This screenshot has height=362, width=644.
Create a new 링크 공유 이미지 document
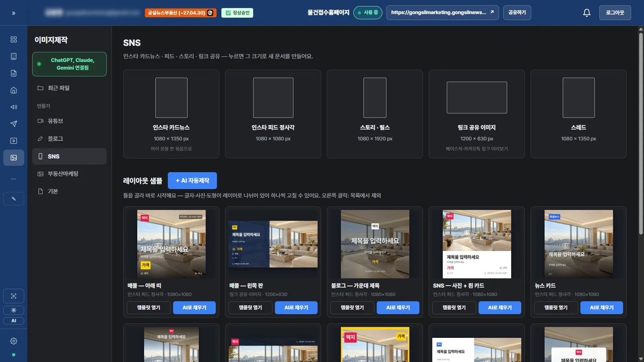477,114
